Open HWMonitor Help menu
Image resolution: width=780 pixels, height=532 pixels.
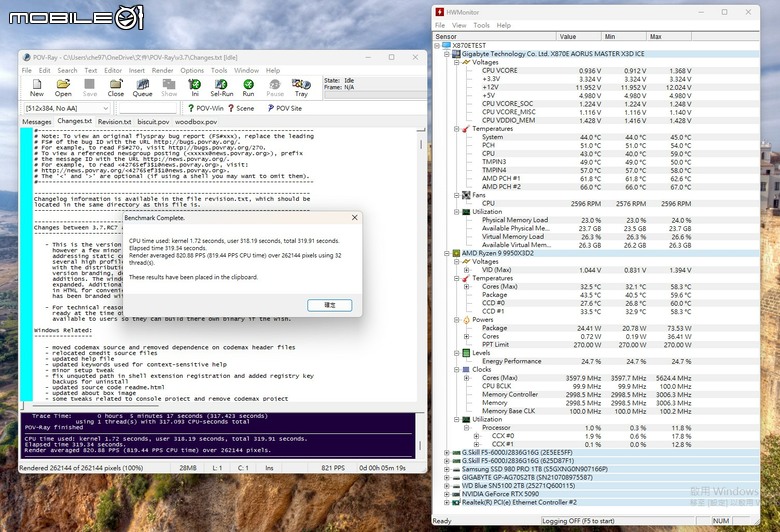(503, 25)
